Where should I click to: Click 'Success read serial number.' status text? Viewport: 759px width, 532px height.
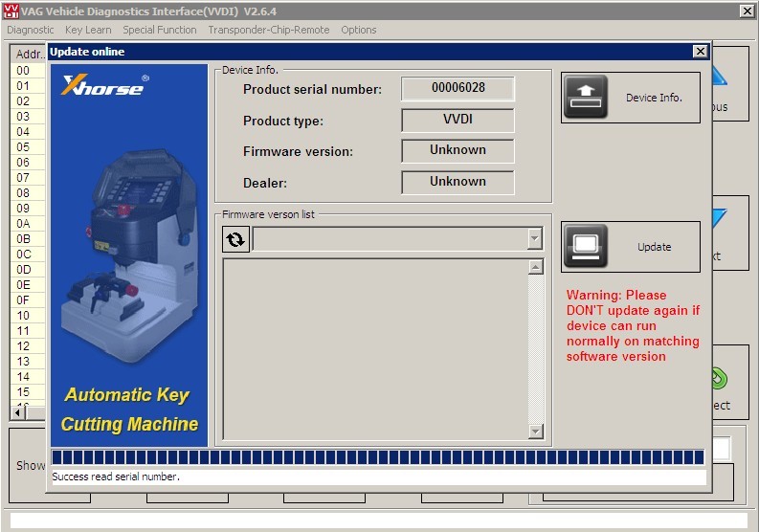click(116, 477)
